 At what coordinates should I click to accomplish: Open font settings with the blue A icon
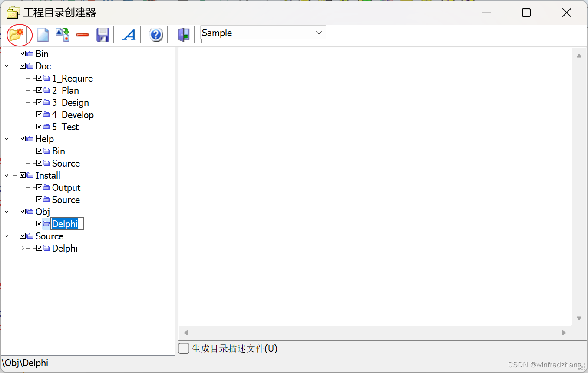(x=129, y=35)
